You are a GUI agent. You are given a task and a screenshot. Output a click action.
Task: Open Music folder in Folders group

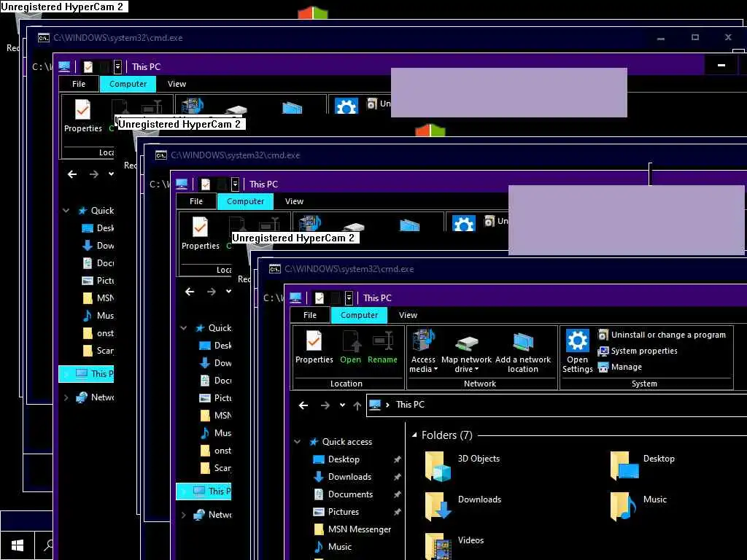(x=638, y=506)
